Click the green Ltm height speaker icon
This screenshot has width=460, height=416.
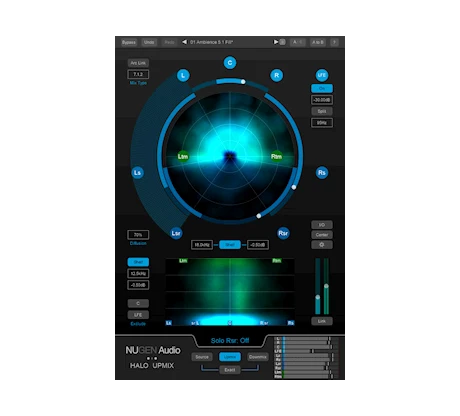click(183, 156)
